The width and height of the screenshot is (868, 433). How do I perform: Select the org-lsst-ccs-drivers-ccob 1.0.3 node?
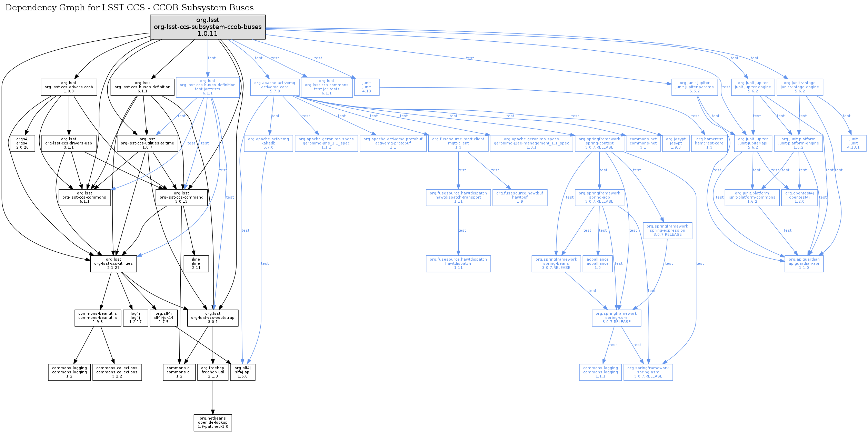(69, 87)
